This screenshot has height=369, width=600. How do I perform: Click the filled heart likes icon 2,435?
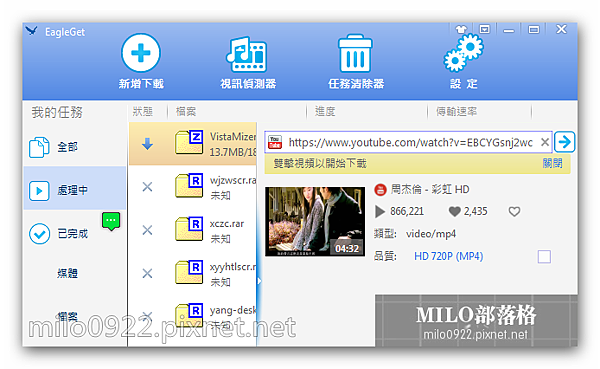point(455,212)
